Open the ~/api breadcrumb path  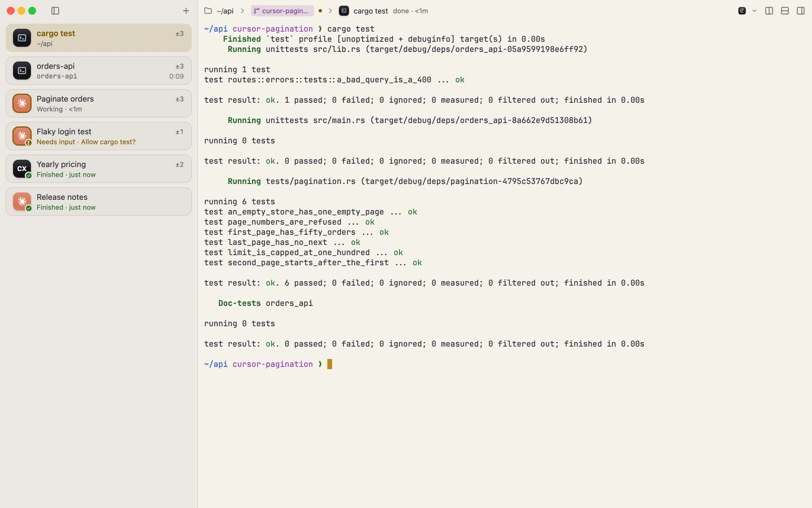coord(225,11)
